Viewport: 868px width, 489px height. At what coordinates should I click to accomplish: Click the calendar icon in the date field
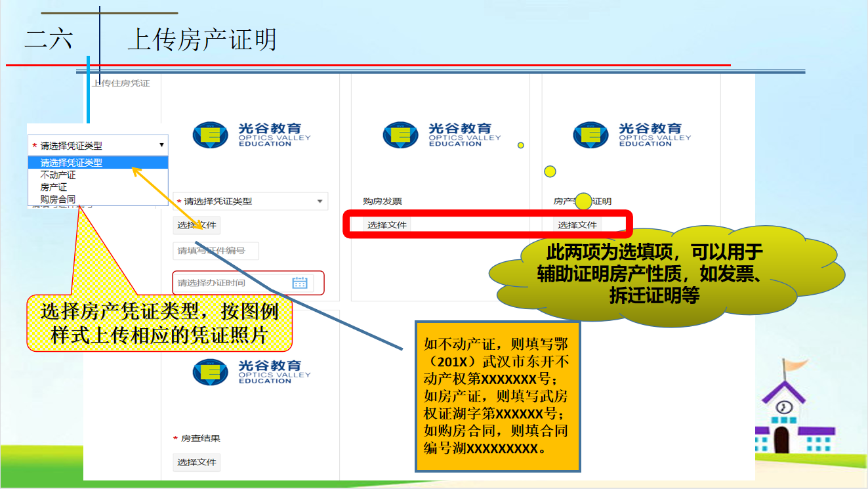pyautogui.click(x=300, y=283)
